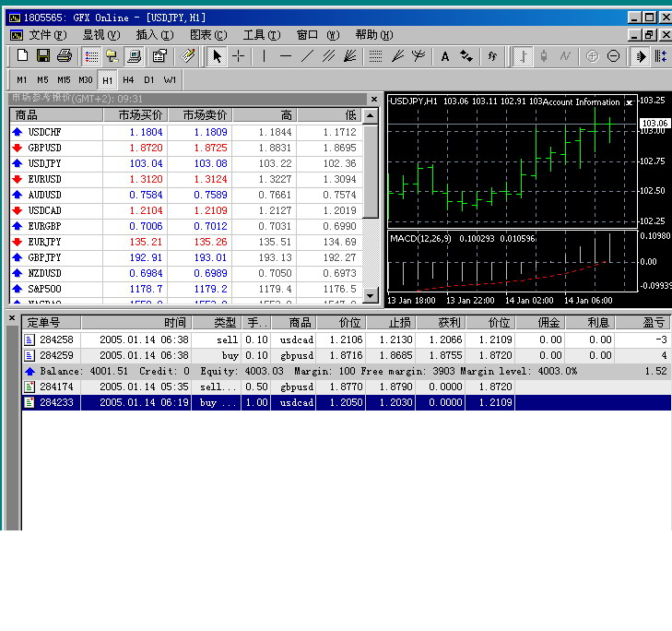
Task: Enable the W1 weekly timeframe
Action: pyautogui.click(x=170, y=79)
